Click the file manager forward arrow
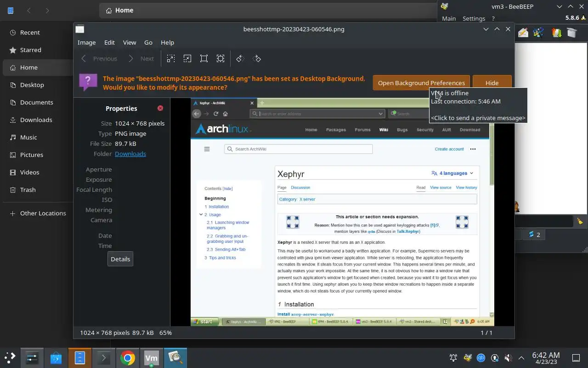 pyautogui.click(x=47, y=10)
